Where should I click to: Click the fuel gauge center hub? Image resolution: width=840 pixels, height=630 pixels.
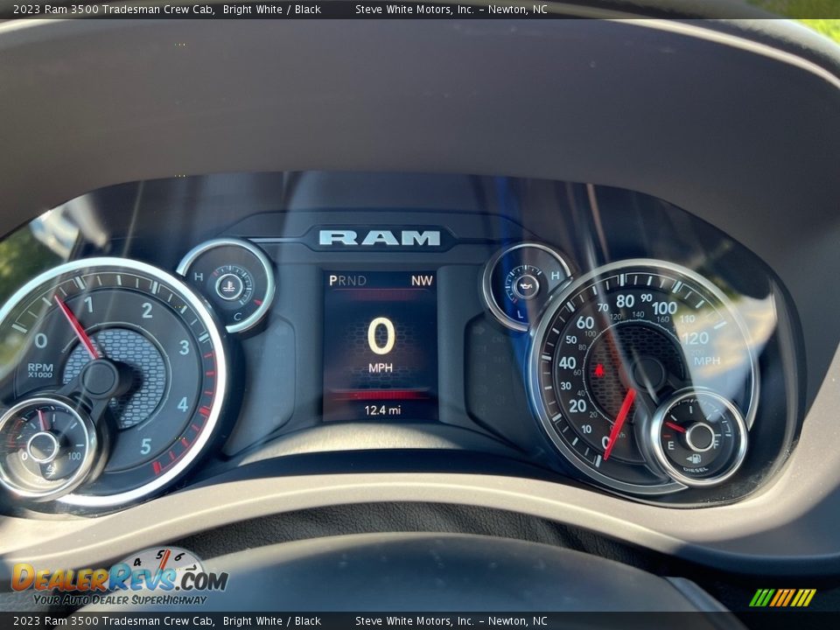(x=700, y=437)
